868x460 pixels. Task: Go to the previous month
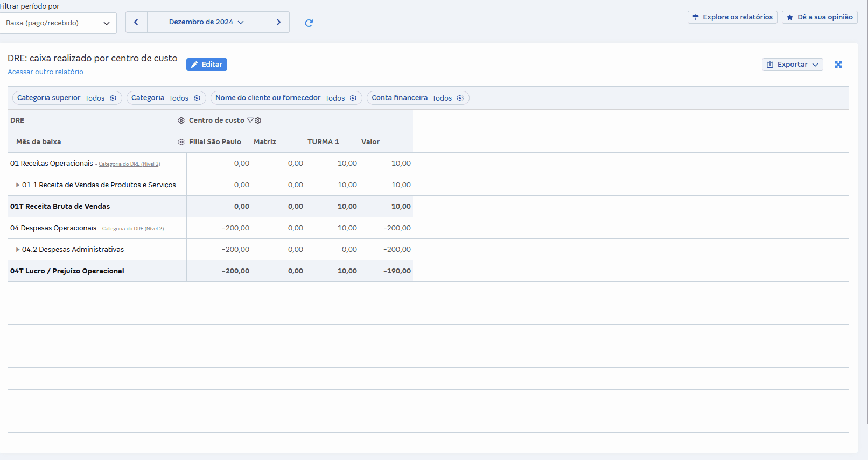click(136, 22)
